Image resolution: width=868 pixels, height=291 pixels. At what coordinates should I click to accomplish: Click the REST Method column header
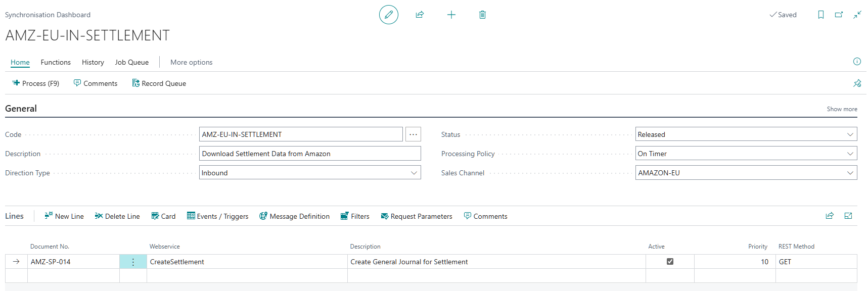click(796, 247)
